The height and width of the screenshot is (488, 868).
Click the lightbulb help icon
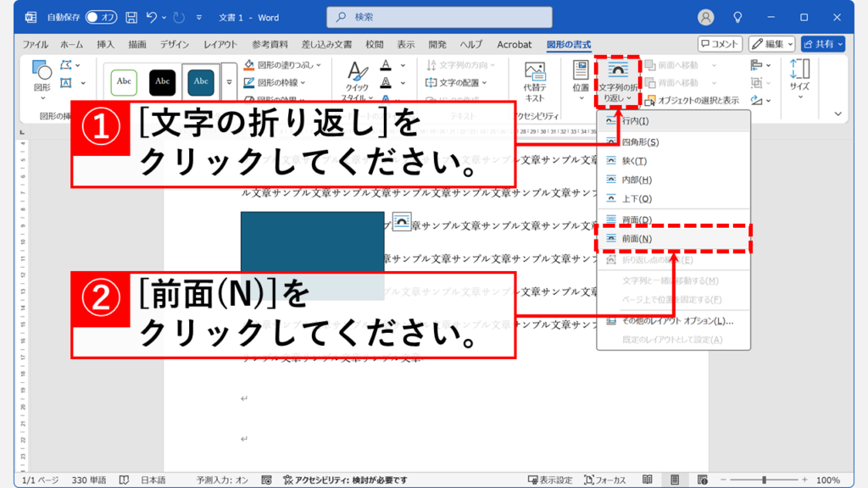click(x=737, y=18)
